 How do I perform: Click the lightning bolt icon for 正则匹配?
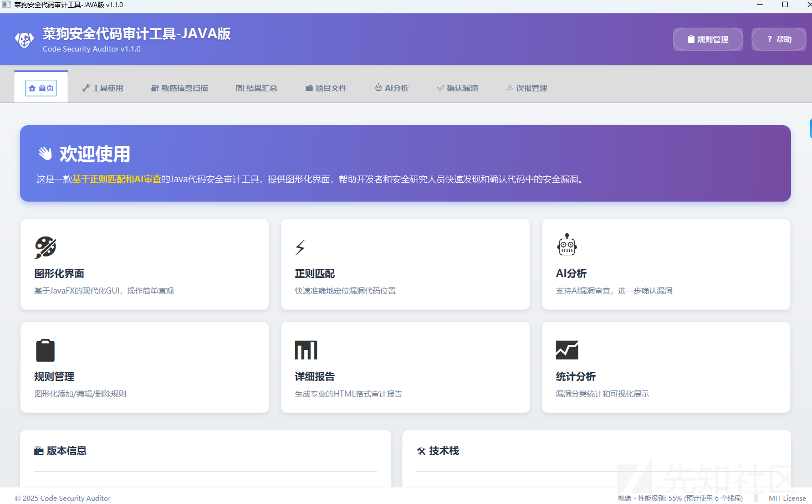pyautogui.click(x=300, y=248)
